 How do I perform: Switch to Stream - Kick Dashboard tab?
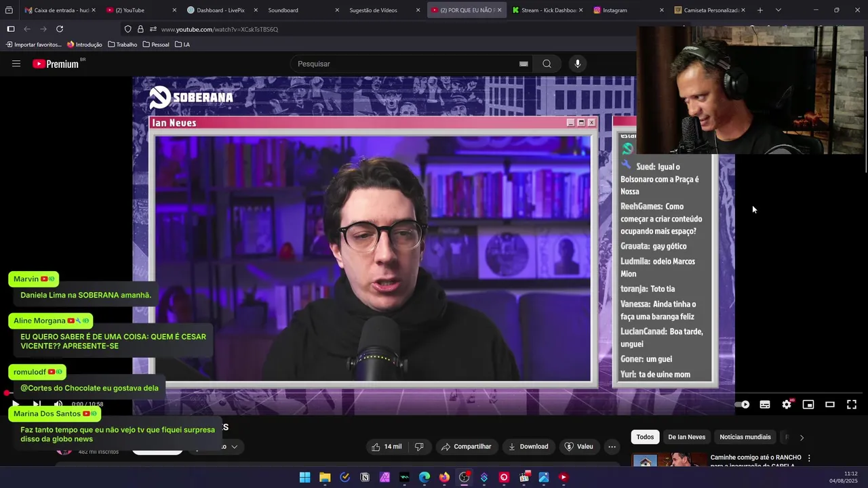pos(547,10)
